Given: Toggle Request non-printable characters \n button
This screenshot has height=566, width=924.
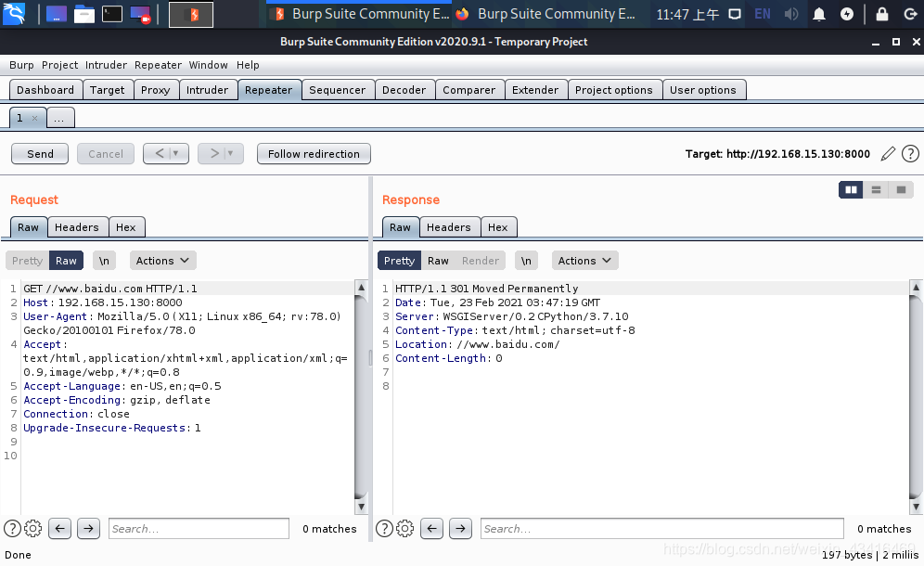Looking at the screenshot, I should pos(104,261).
